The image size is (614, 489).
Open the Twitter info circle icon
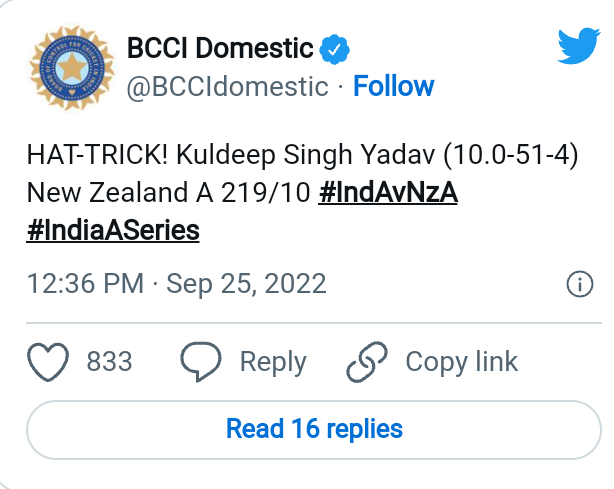579,285
